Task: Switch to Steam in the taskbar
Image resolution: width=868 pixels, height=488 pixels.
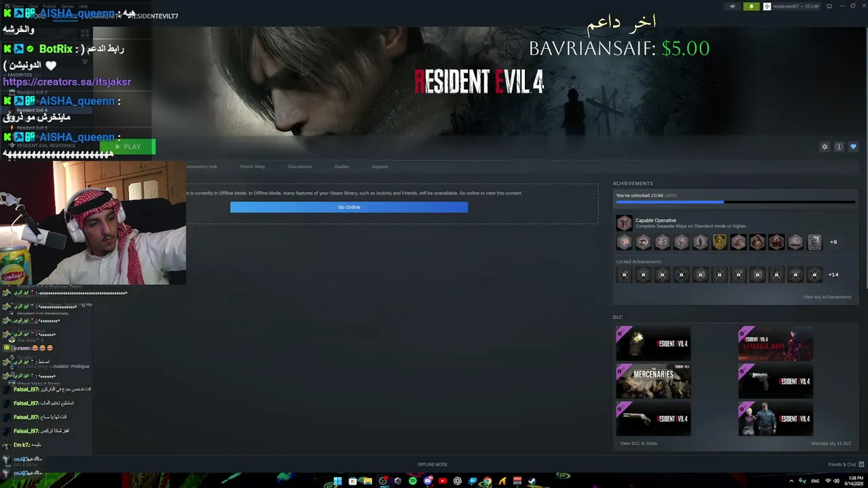Action: pyautogui.click(x=532, y=481)
